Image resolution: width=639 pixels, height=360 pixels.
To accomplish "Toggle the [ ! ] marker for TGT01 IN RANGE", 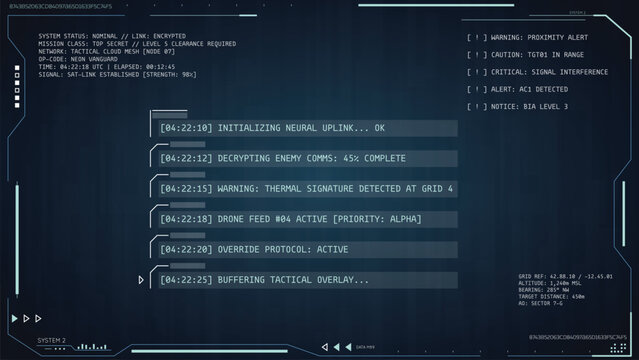I will [477, 55].
